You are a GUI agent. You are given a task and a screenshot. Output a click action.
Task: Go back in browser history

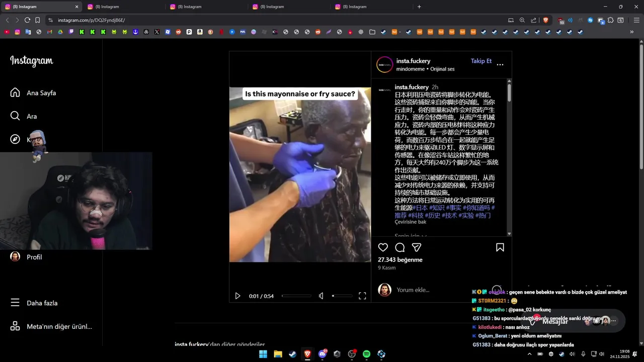[x=7, y=20]
